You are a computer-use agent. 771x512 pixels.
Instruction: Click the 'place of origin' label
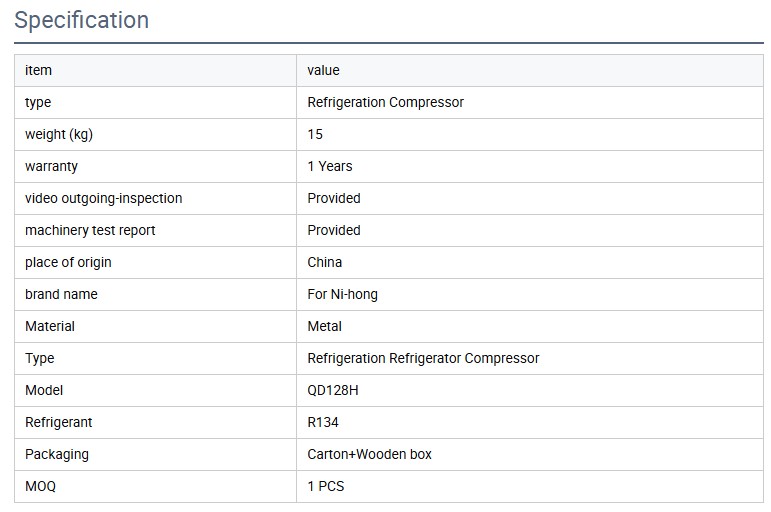[68, 262]
